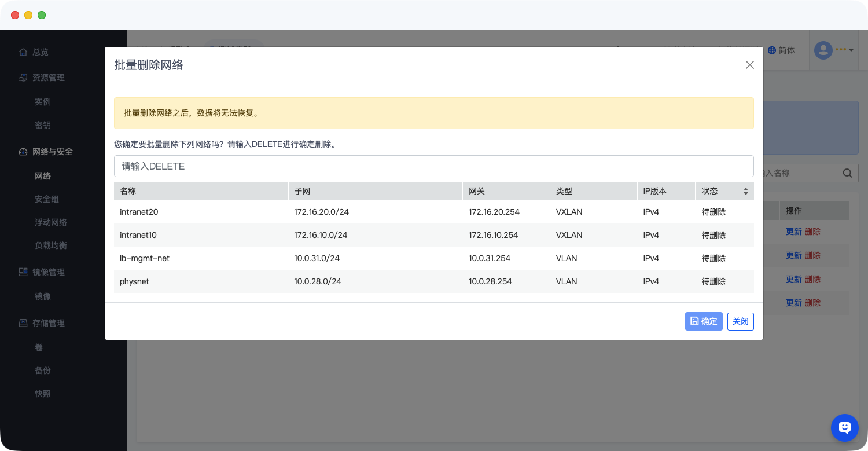Viewport: 868px width, 451px height.
Task: Select 负载均衡 in the sidebar
Action: [x=51, y=245]
